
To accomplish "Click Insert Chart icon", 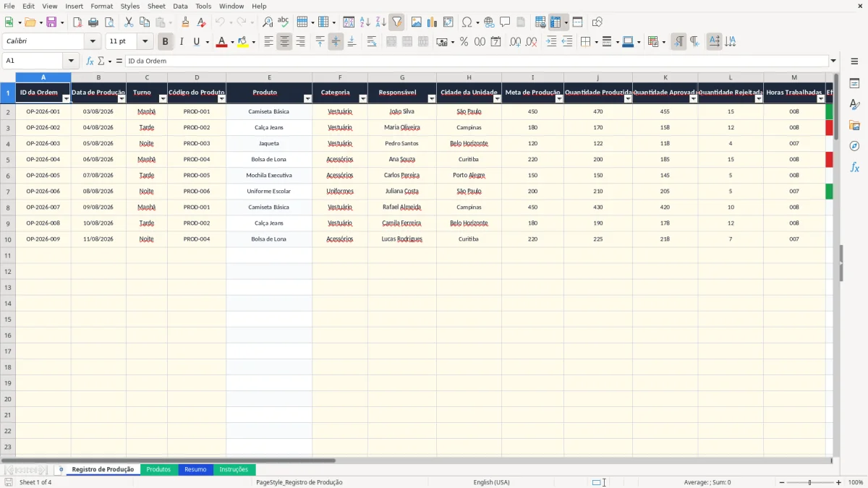I will point(433,22).
